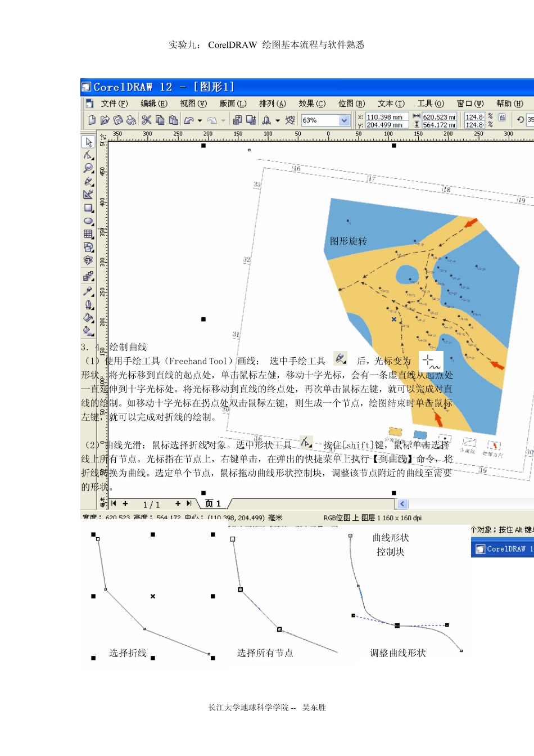
Task: Select the Zoom magnifier tool
Action: point(88,168)
